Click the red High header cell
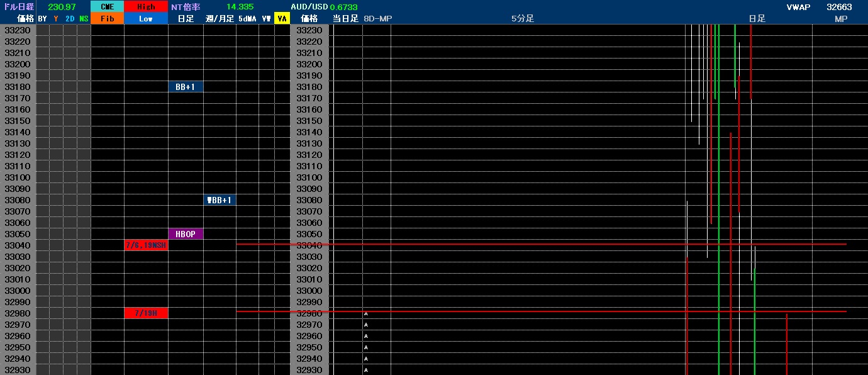 [146, 7]
